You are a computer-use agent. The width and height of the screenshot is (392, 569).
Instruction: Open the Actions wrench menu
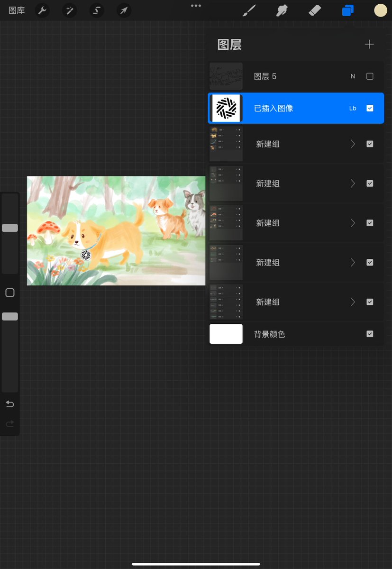[x=43, y=10]
